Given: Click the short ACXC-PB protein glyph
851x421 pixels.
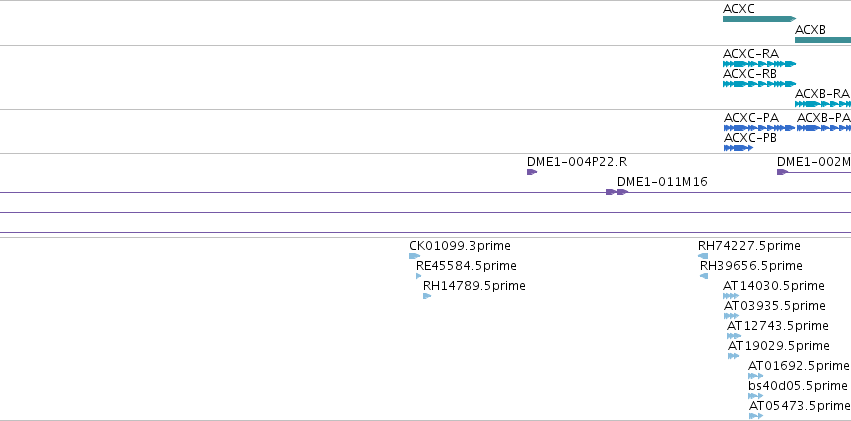Looking at the screenshot, I should coord(739,148).
